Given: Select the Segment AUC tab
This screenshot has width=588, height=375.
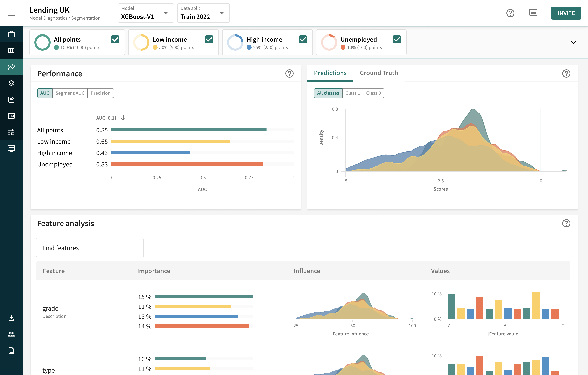Looking at the screenshot, I should (x=69, y=93).
